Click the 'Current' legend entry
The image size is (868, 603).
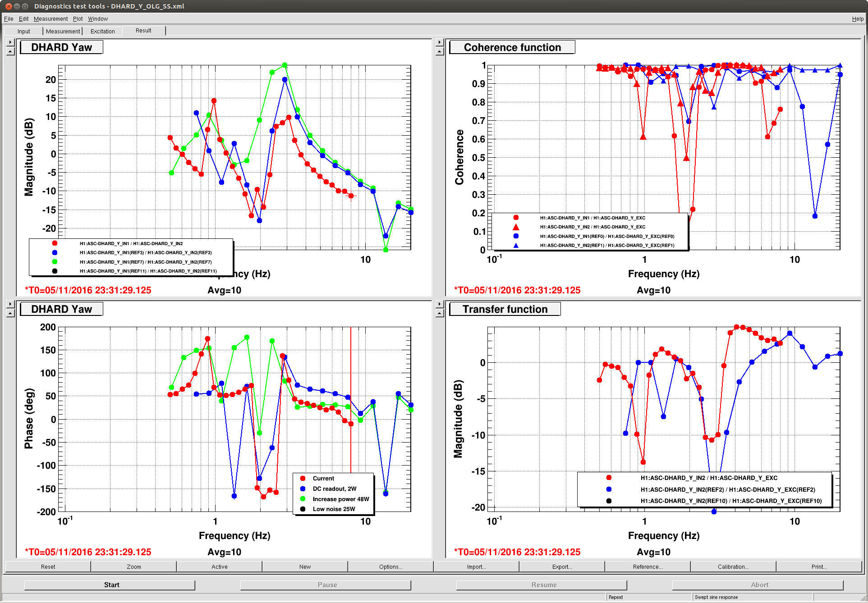click(x=323, y=479)
